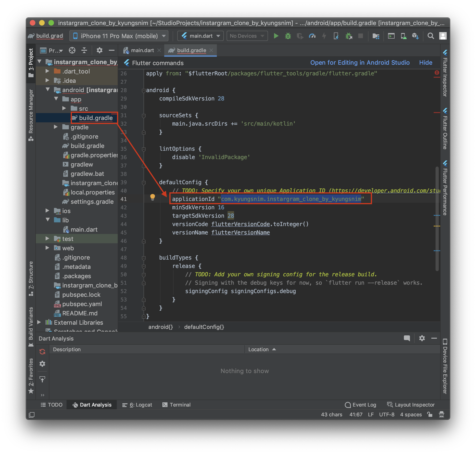
Task: Open the iPhone 11 Pro Max device dropdown
Action: [x=119, y=36]
